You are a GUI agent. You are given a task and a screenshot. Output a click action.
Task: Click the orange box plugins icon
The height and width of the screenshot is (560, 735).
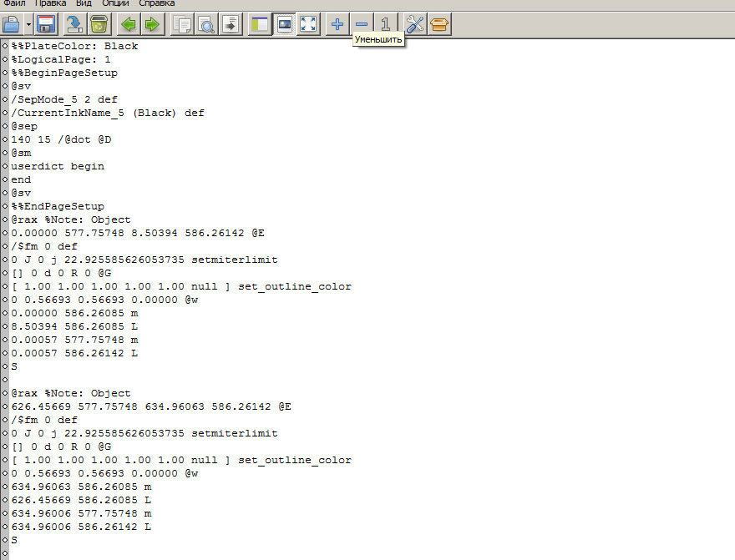pos(439,24)
